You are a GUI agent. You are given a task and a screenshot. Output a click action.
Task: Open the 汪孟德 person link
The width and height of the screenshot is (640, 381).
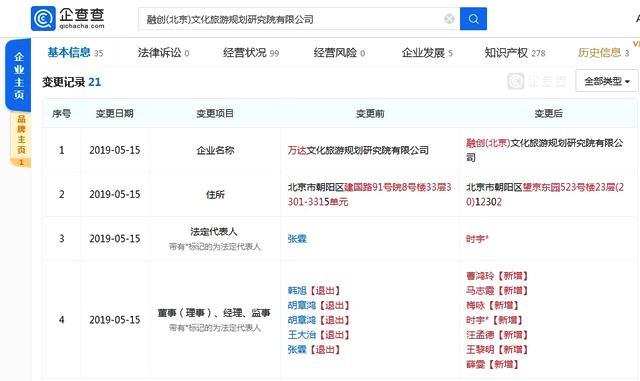(x=480, y=335)
